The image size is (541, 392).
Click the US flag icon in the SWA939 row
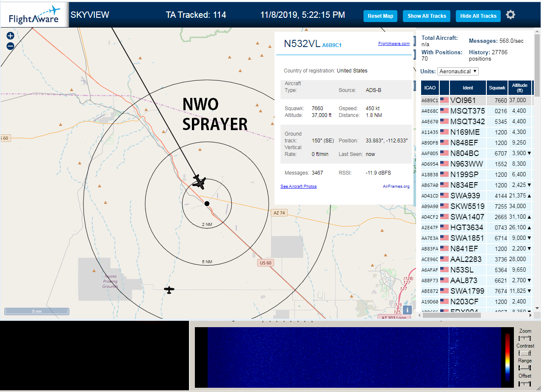click(x=444, y=196)
